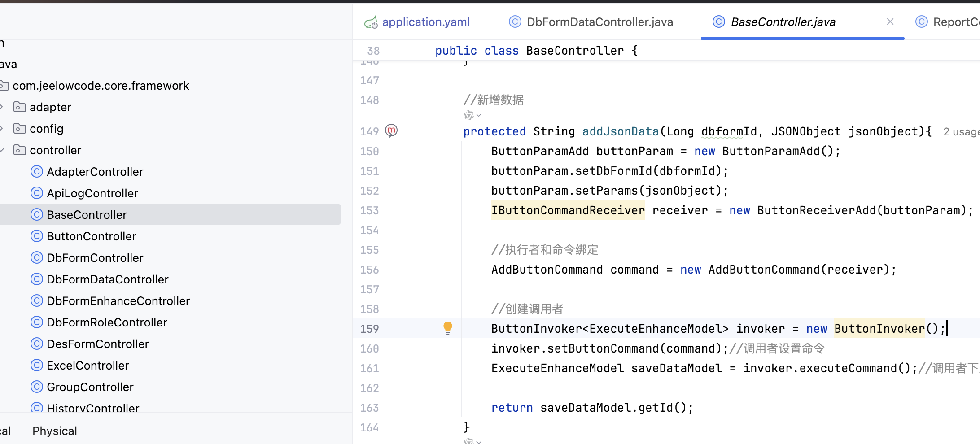Viewport: 980px width, 444px height.
Task: Expand the config folder
Action: point(2,129)
